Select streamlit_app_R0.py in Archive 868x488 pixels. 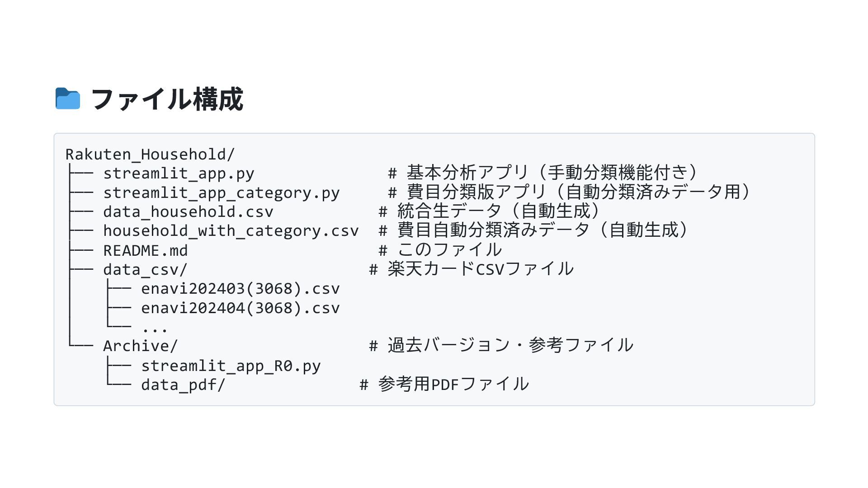[x=231, y=366]
